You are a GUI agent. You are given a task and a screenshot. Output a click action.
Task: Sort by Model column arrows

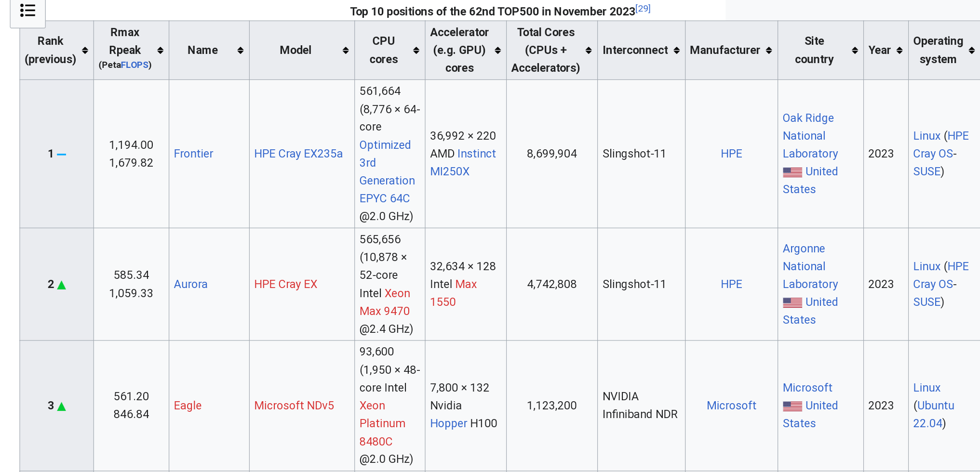346,51
